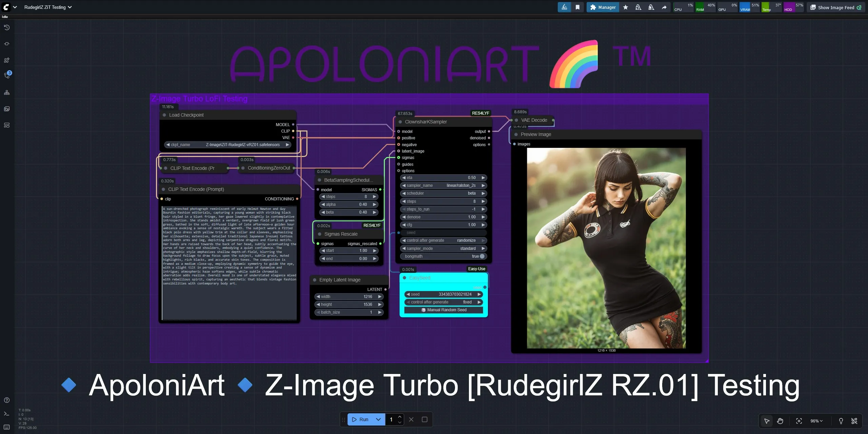Click the Run button

click(x=360, y=419)
